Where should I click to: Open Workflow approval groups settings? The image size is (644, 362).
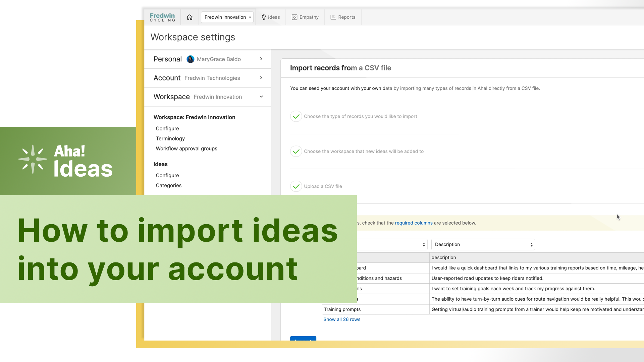pos(186,148)
